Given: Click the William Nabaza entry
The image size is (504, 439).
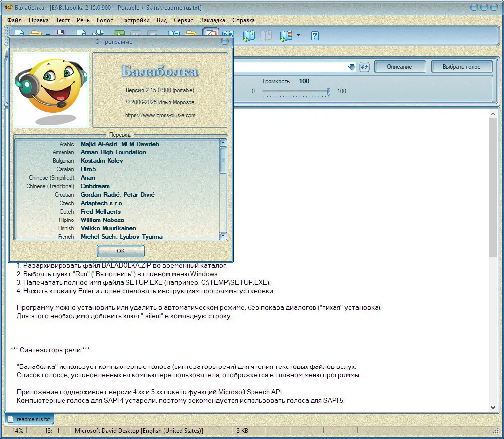Looking at the screenshot, I should pos(102,220).
